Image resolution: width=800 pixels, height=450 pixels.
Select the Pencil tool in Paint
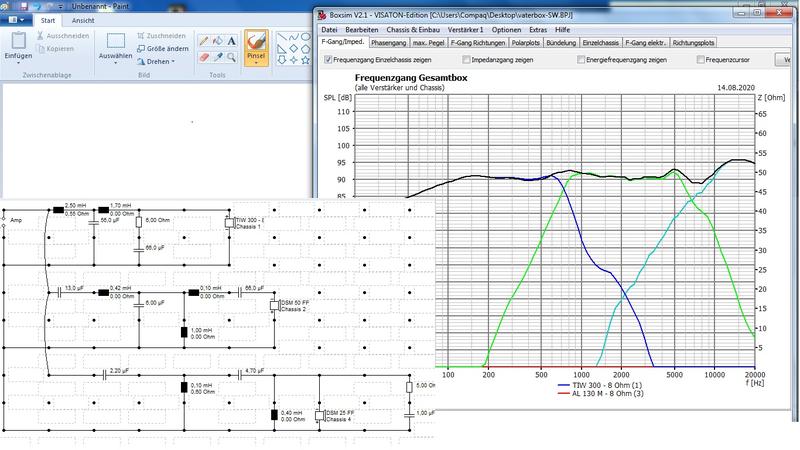[204, 42]
